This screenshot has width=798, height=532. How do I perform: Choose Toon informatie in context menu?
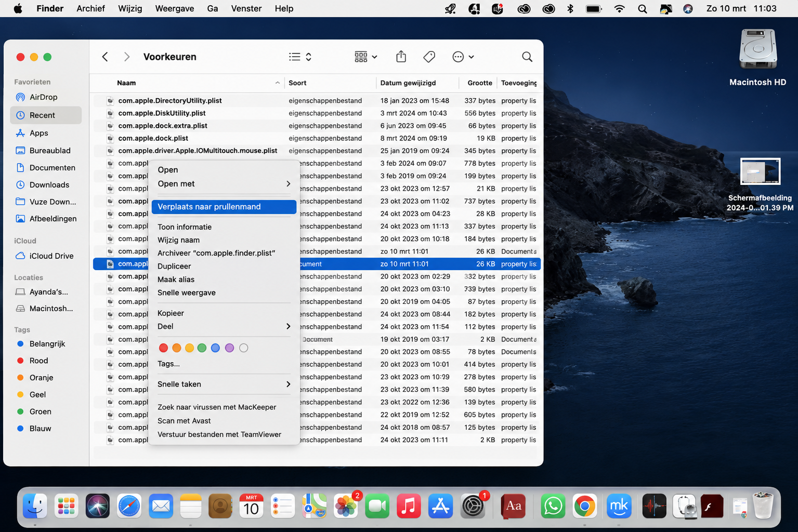(x=224, y=227)
